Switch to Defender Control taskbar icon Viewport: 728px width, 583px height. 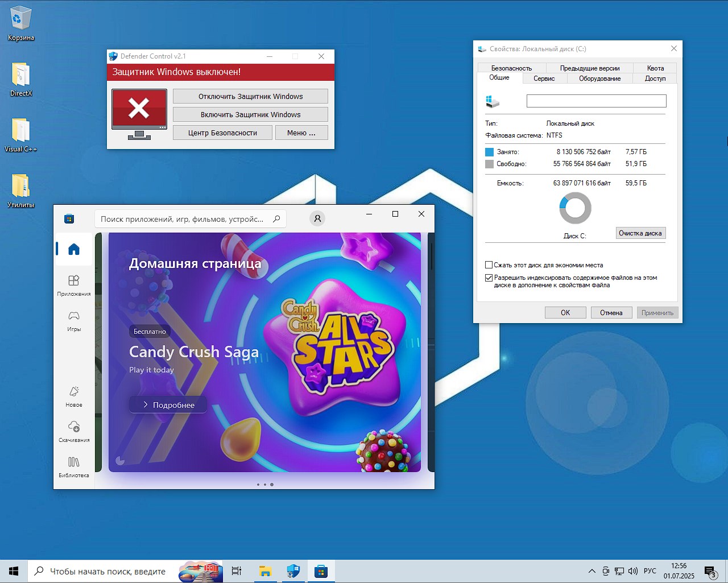click(x=293, y=571)
